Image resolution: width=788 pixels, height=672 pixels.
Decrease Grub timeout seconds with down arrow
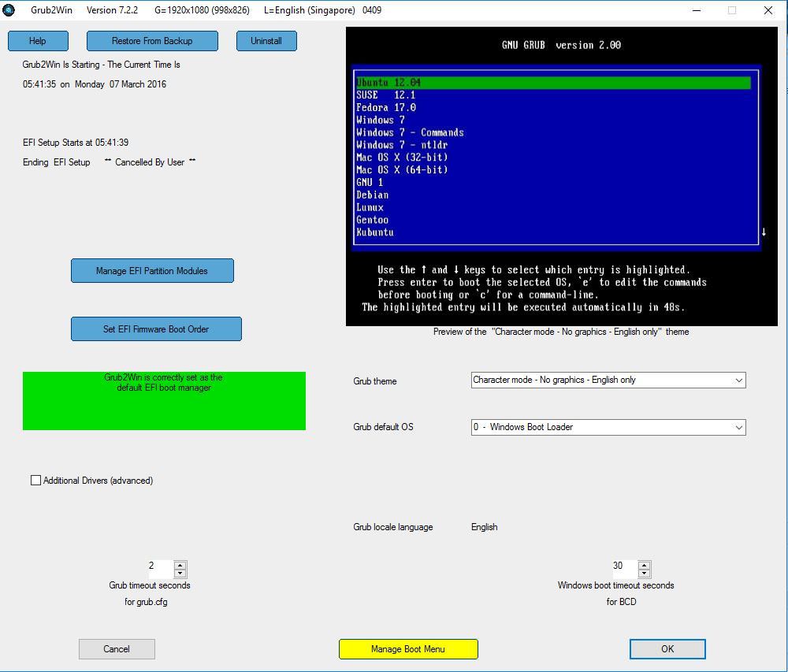click(x=180, y=573)
